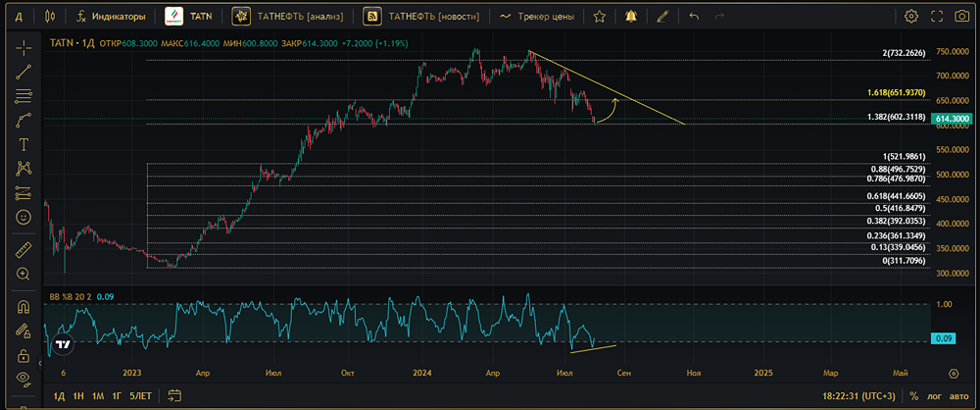Select Fibonacci level label 1(521.9861)

point(904,156)
